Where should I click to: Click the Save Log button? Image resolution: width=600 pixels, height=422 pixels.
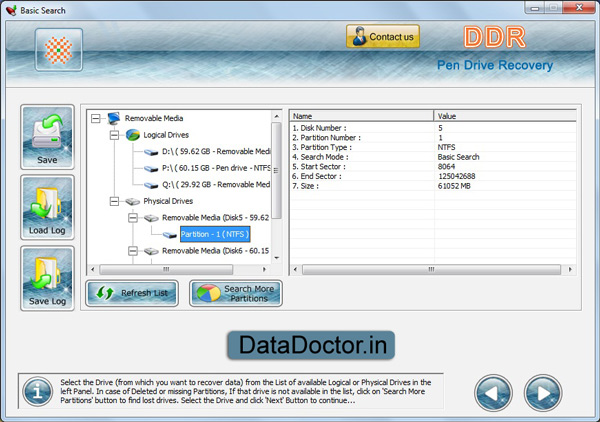pos(47,278)
